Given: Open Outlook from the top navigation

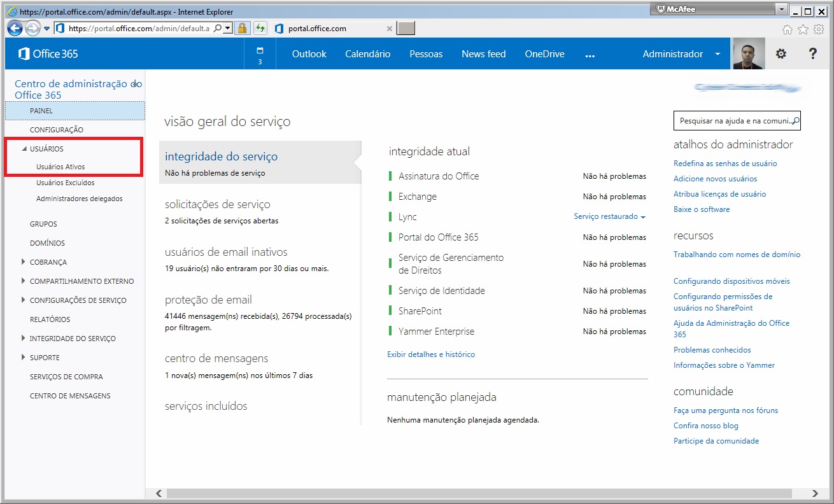Looking at the screenshot, I should tap(309, 54).
